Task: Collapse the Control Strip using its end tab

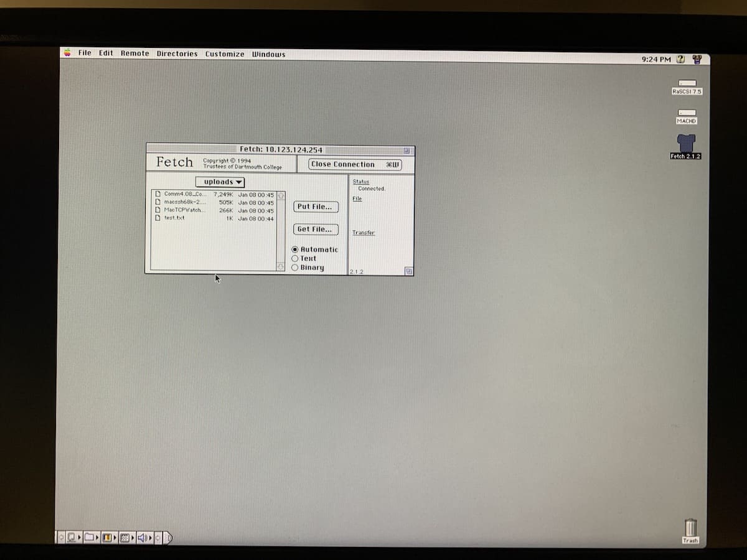Action: (x=168, y=537)
